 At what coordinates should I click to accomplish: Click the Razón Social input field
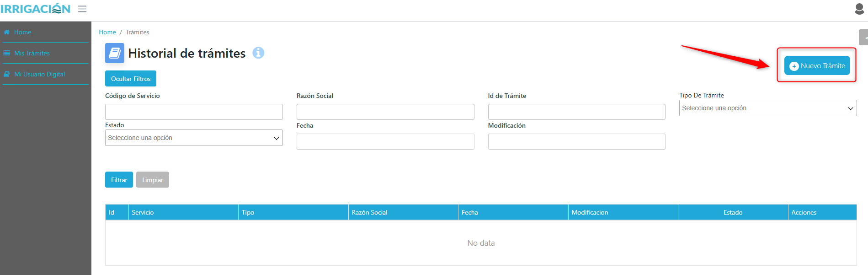click(385, 112)
